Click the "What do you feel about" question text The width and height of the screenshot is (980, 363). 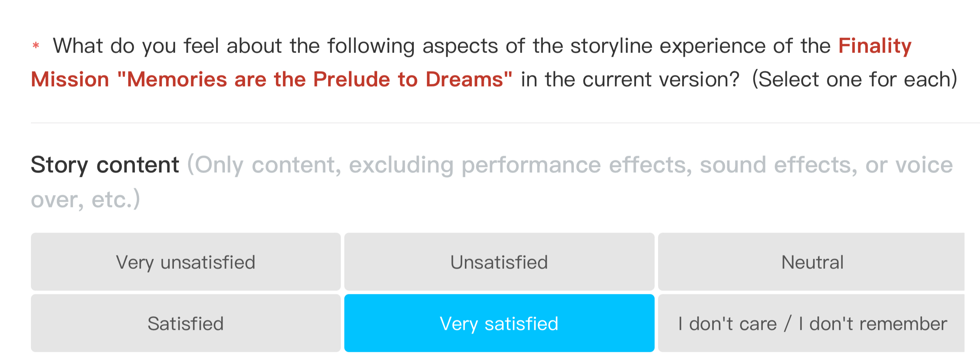click(x=167, y=46)
